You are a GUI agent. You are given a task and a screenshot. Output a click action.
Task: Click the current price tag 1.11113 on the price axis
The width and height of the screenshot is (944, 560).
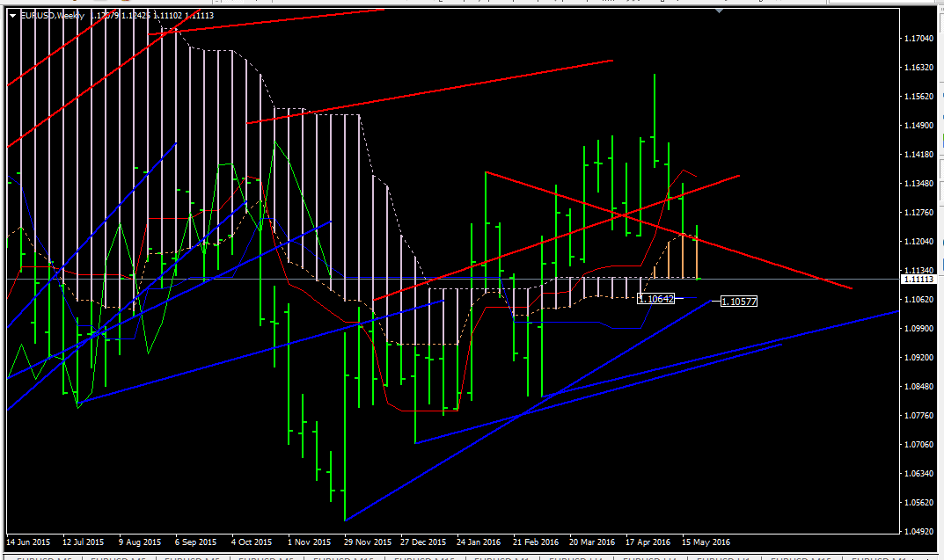[918, 280]
